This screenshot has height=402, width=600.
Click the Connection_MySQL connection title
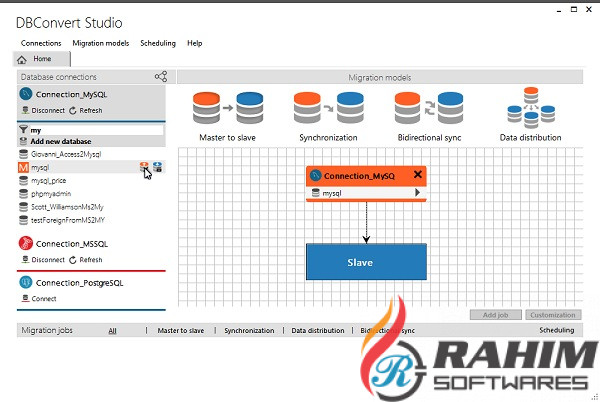[x=71, y=94]
